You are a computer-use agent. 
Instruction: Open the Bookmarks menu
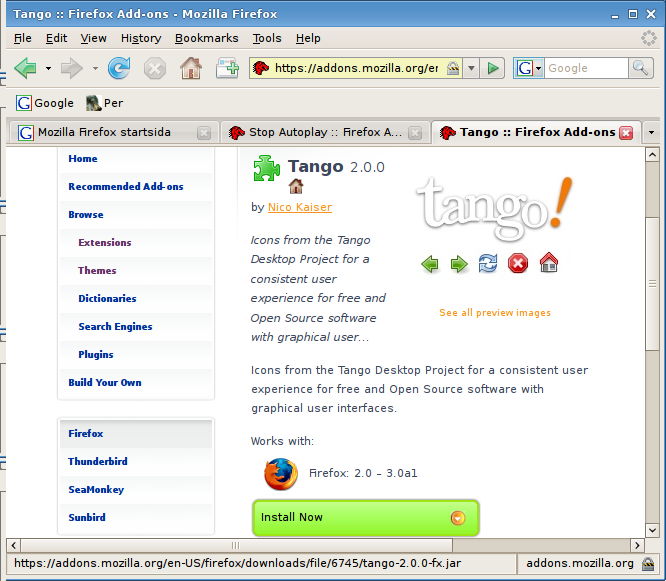[x=206, y=38]
